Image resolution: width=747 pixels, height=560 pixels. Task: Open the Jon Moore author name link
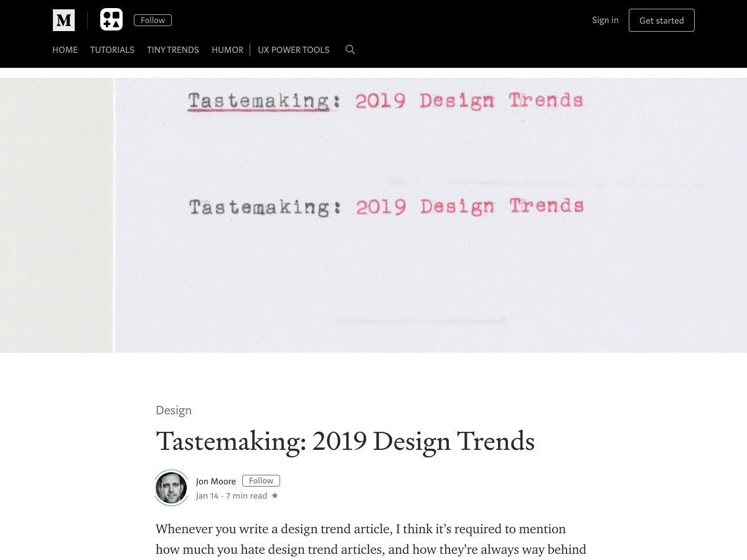215,481
